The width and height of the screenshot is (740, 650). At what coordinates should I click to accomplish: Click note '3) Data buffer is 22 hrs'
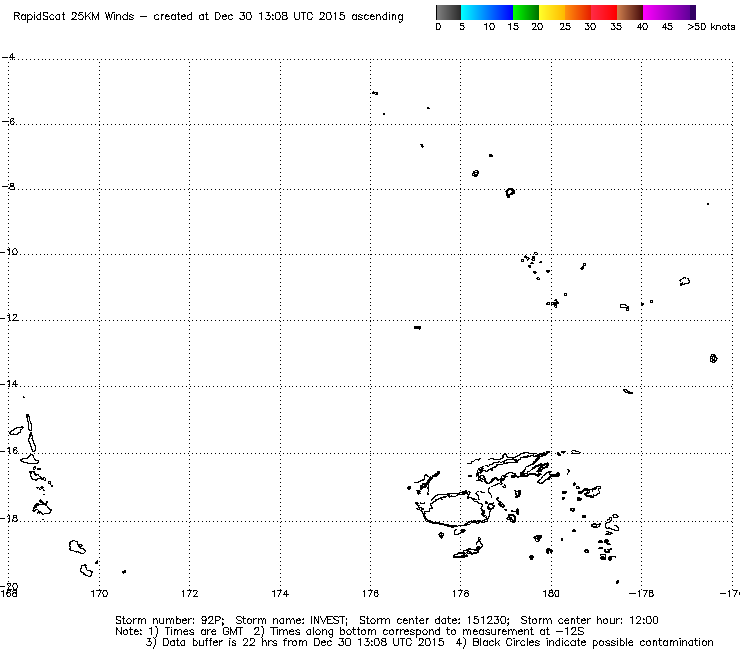coord(210,642)
